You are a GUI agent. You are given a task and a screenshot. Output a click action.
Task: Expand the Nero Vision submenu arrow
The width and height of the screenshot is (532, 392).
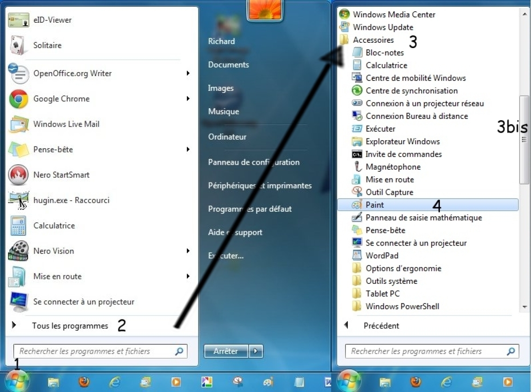click(x=188, y=251)
